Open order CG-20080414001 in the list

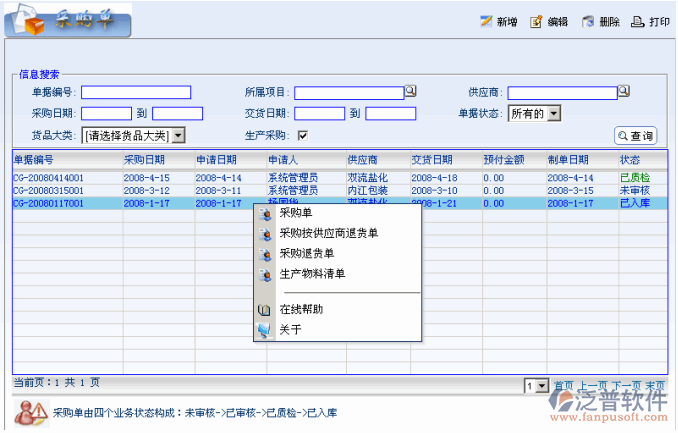point(48,177)
